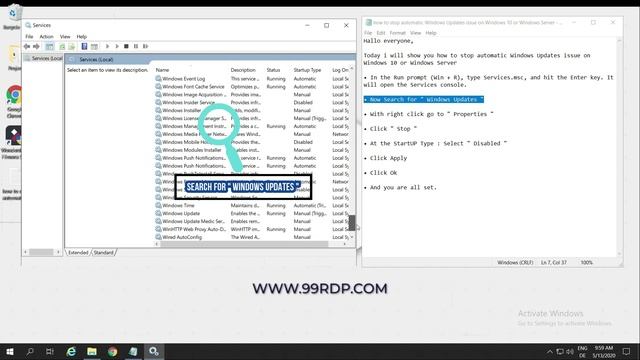Viewport: 640px width, 360px height.
Task: Sort by the Log On As column header
Action: [340, 70]
